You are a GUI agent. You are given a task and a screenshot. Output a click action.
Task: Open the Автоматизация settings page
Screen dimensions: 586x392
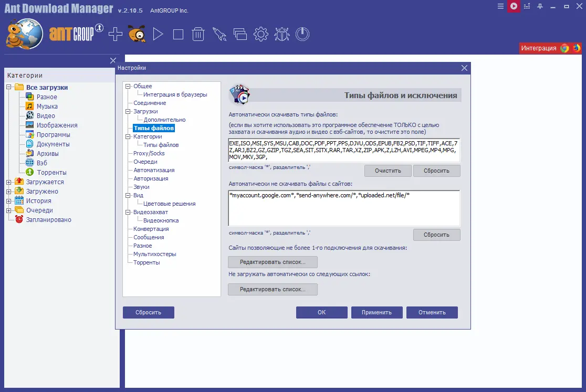154,170
